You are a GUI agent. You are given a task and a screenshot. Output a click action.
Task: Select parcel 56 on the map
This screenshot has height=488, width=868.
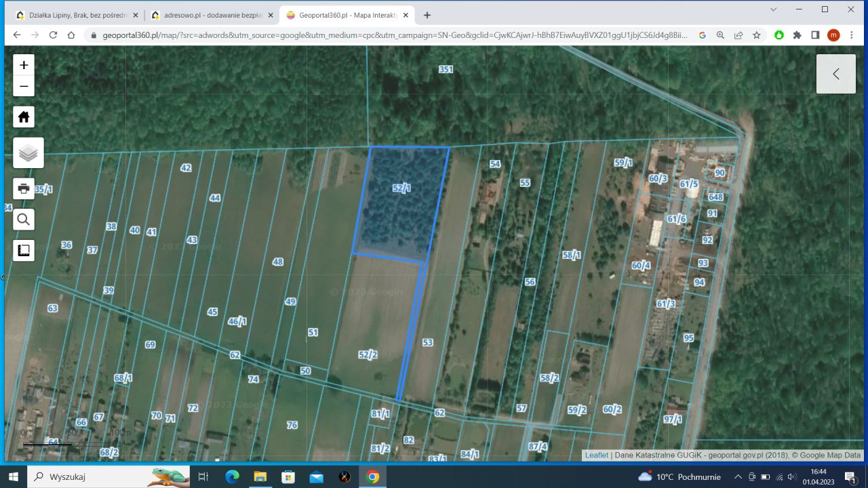click(x=530, y=281)
